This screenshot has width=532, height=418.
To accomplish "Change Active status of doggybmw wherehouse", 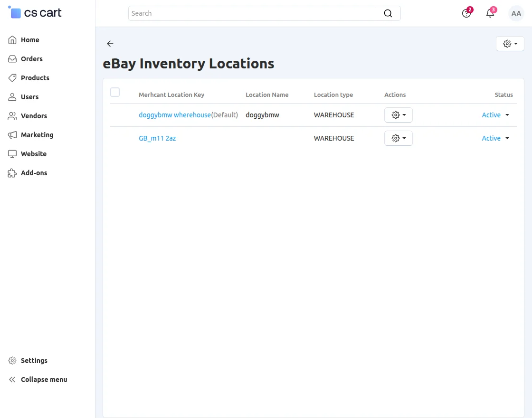I will tap(495, 115).
